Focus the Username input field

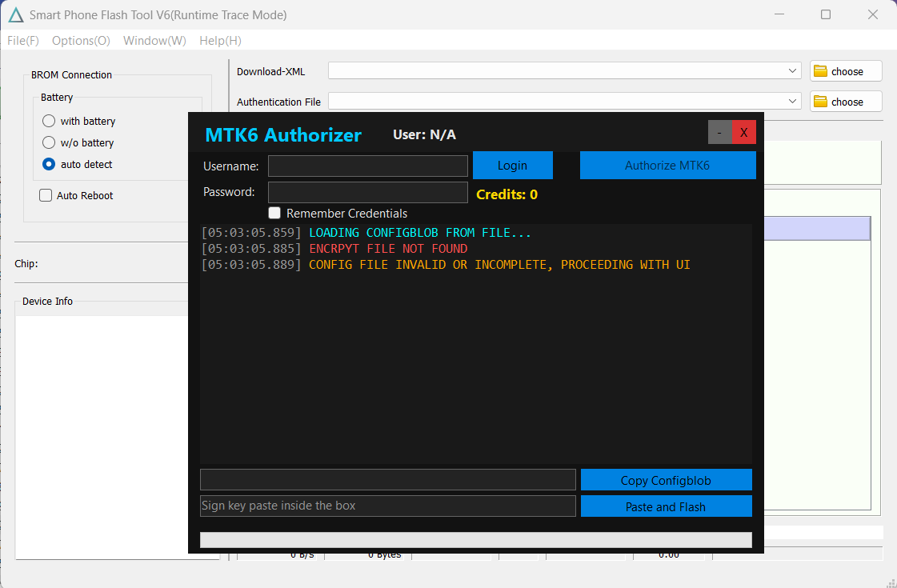[x=368, y=166]
